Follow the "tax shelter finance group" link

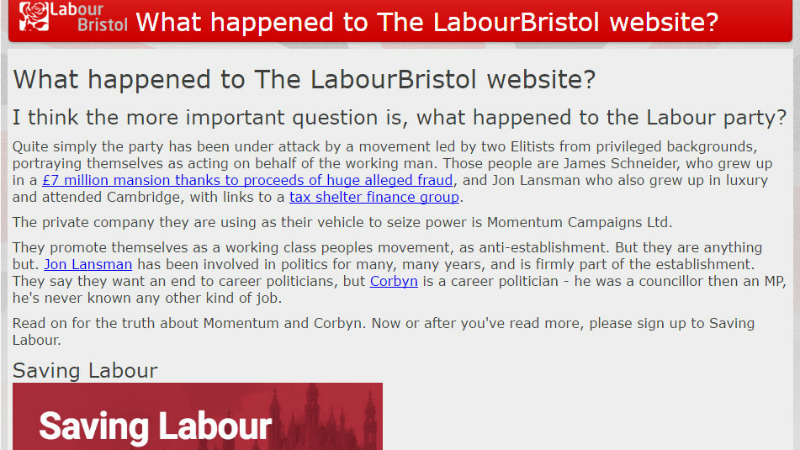click(x=374, y=197)
